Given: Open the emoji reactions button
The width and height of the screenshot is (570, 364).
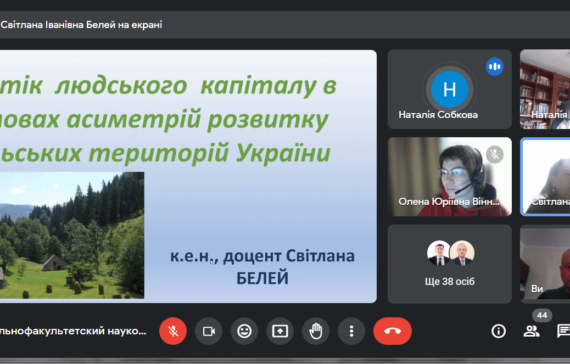Looking at the screenshot, I should pyautogui.click(x=244, y=331).
